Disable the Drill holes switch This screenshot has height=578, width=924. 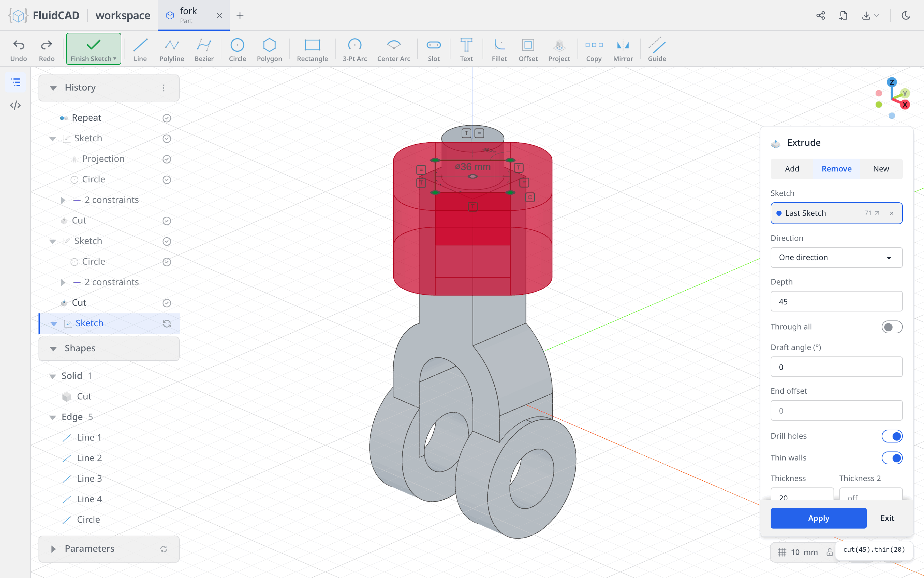(x=892, y=436)
